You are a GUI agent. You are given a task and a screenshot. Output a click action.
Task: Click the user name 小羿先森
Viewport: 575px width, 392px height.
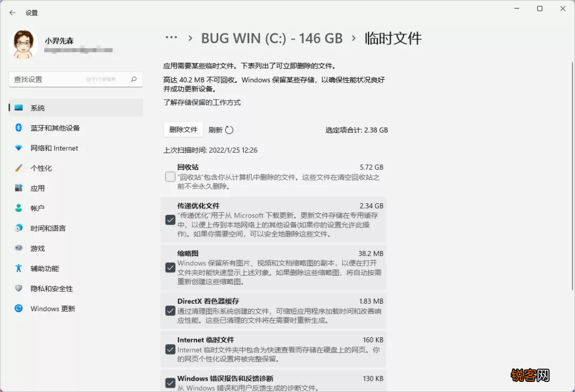pos(60,40)
